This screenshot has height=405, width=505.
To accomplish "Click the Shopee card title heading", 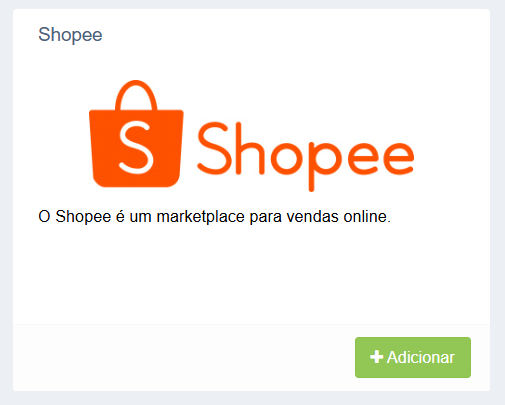I will pos(70,34).
